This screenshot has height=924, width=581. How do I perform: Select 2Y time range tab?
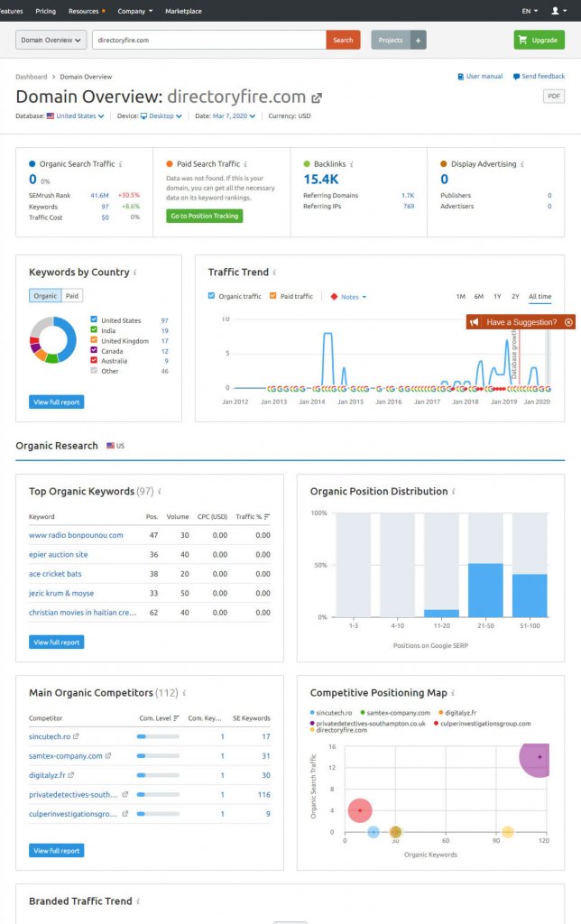point(516,296)
